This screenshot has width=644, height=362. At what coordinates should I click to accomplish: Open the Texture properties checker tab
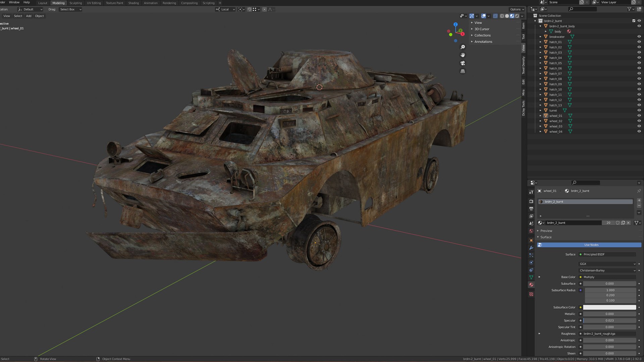[x=531, y=294]
